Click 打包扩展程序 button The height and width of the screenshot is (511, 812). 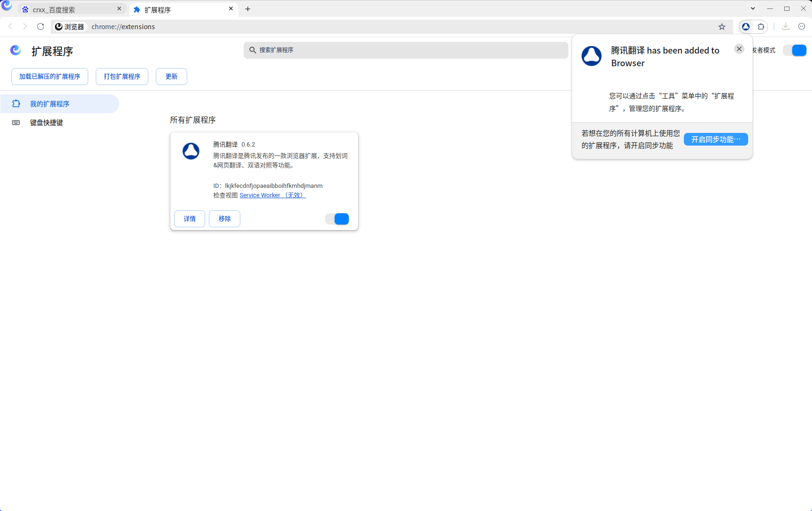pyautogui.click(x=122, y=77)
